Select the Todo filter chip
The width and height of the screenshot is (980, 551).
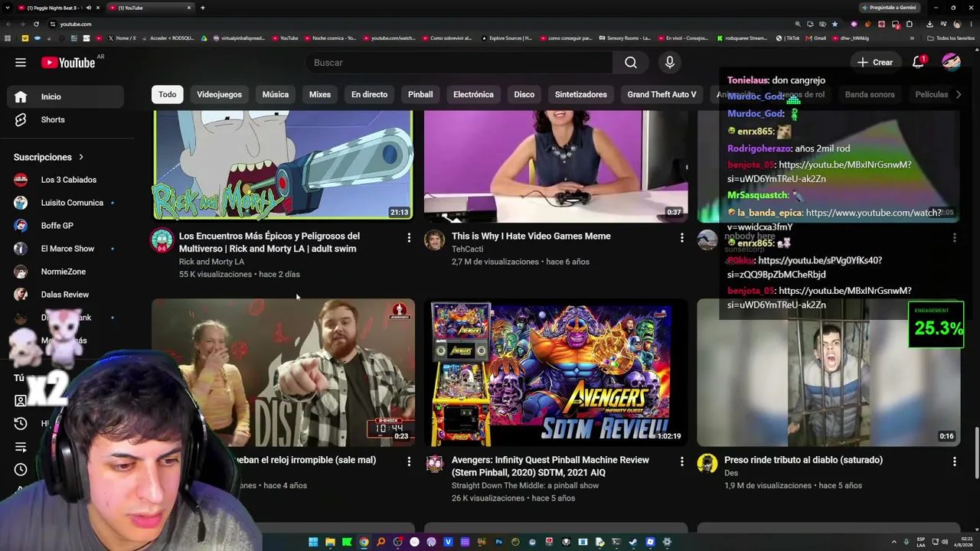[x=167, y=95]
